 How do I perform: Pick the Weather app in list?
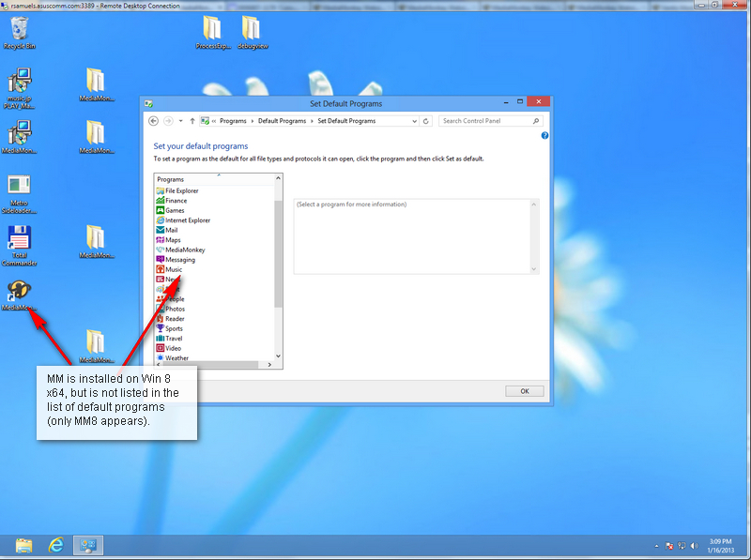tap(176, 358)
